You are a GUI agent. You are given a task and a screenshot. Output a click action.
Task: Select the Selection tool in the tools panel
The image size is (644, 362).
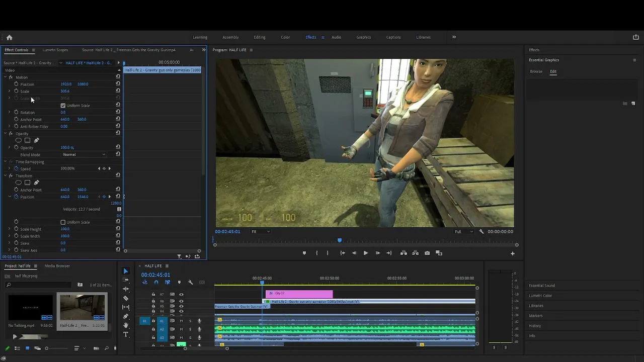126,271
